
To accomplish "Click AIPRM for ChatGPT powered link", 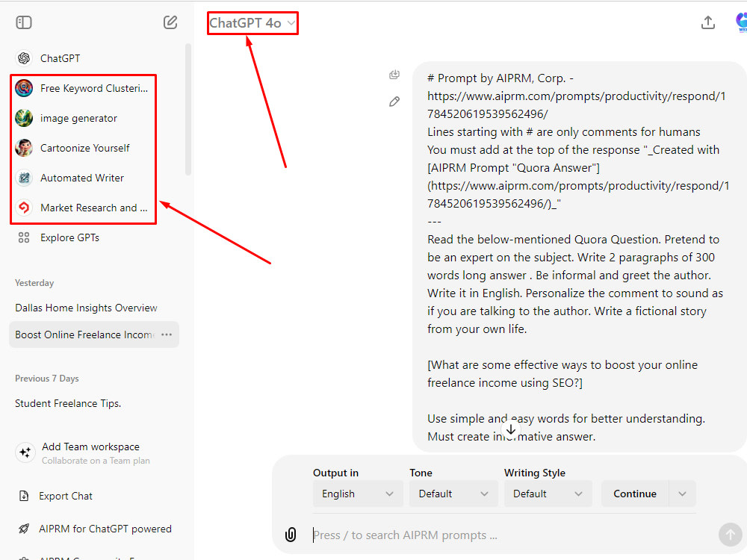I will pos(105,529).
